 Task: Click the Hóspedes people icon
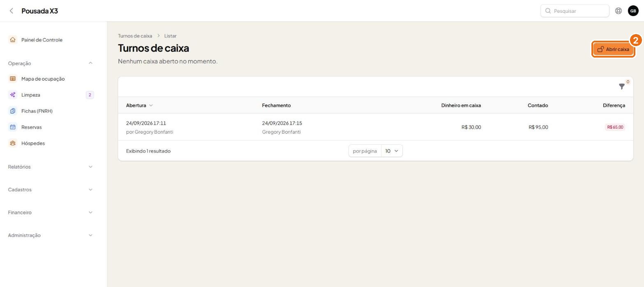(x=13, y=143)
